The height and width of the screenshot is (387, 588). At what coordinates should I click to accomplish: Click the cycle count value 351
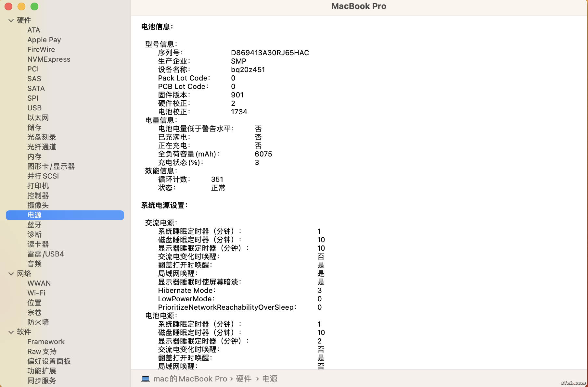pyautogui.click(x=217, y=180)
